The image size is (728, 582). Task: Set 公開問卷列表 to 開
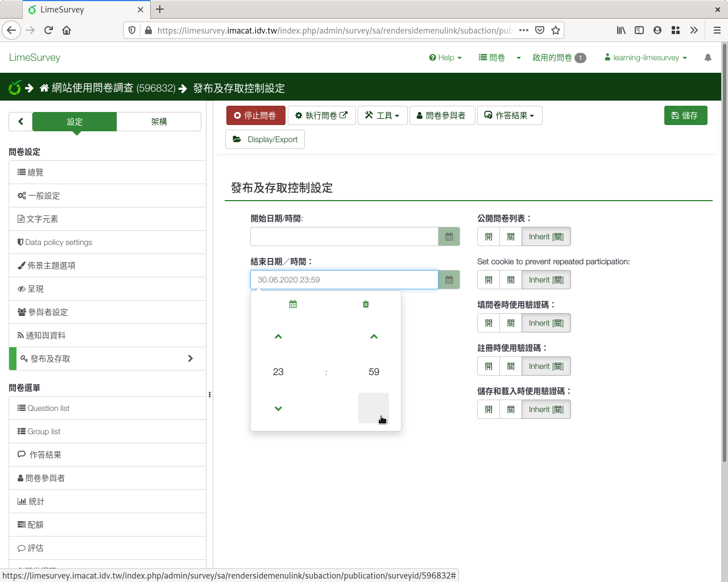click(489, 236)
